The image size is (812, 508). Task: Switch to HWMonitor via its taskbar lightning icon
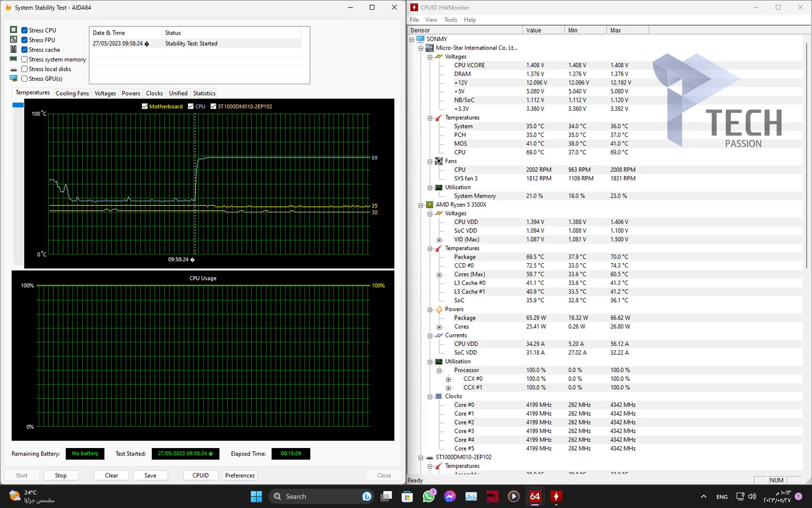pos(556,496)
